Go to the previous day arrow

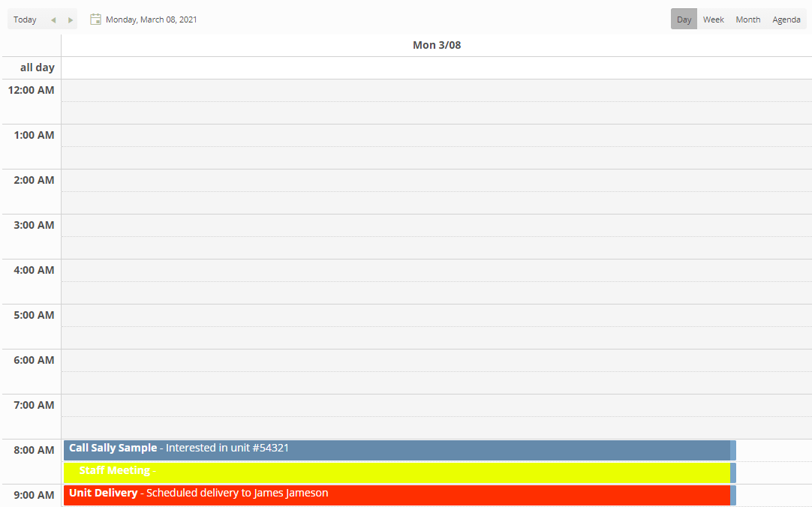[x=53, y=19]
